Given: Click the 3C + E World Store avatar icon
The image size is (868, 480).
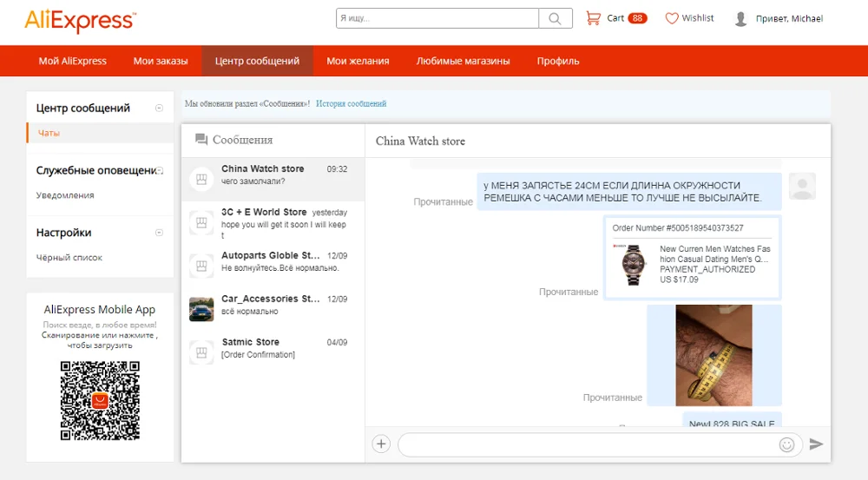Looking at the screenshot, I should (201, 222).
